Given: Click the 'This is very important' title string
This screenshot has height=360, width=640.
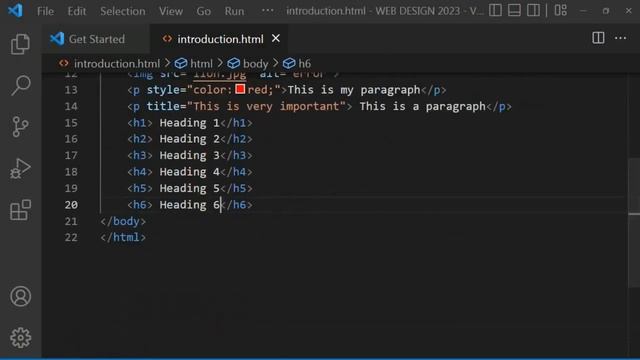Looking at the screenshot, I should pyautogui.click(x=266, y=107).
